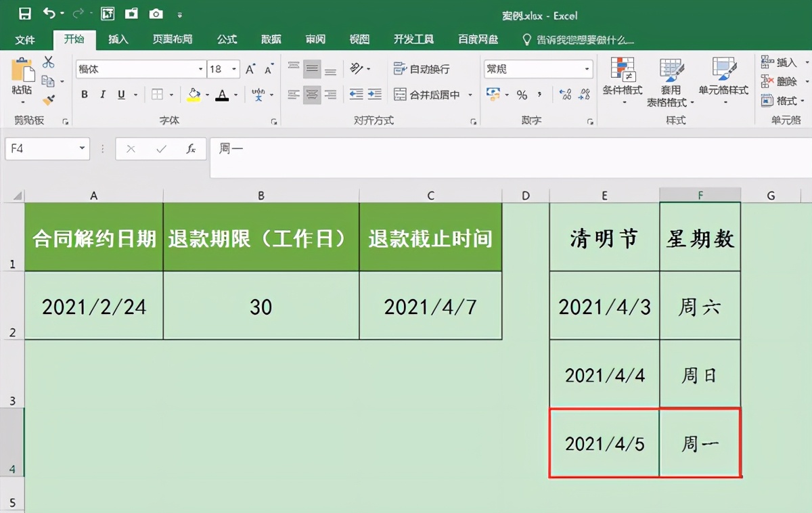Click the Save icon in the quick access toolbar
This screenshot has height=513, width=812.
[24, 14]
